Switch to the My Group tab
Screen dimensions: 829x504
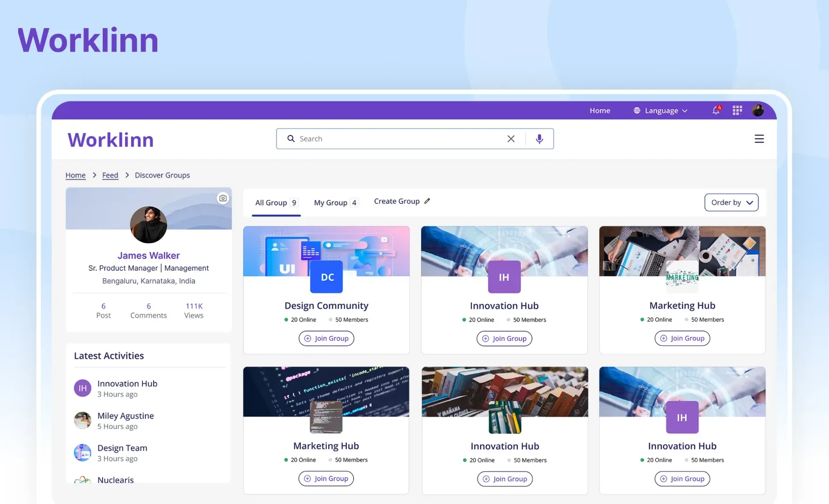(x=336, y=203)
